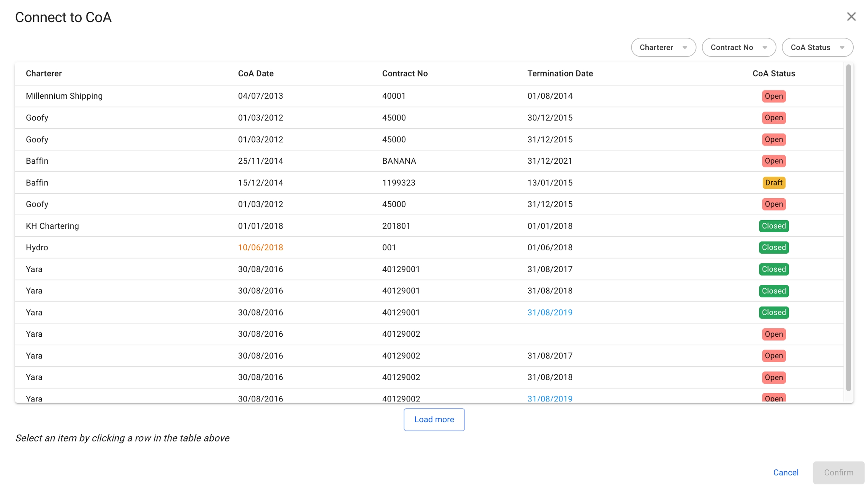The height and width of the screenshot is (489, 868).
Task: Cancel the CoA connection dialog
Action: point(785,472)
